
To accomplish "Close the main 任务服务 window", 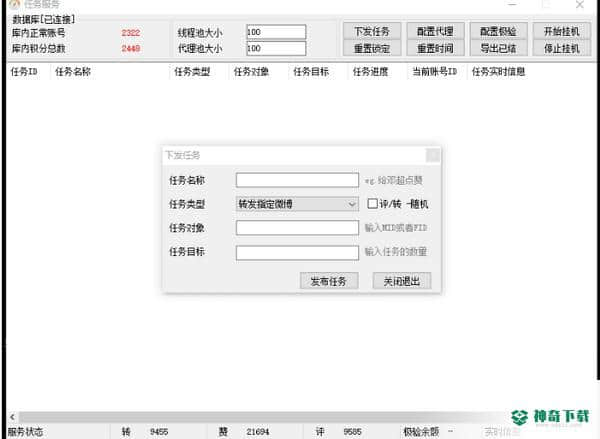I will (x=580, y=5).
